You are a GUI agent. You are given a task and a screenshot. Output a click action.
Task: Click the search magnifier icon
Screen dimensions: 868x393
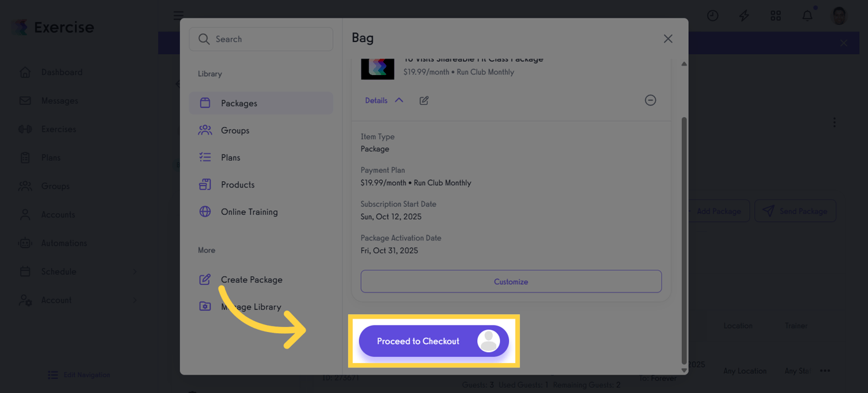[204, 39]
